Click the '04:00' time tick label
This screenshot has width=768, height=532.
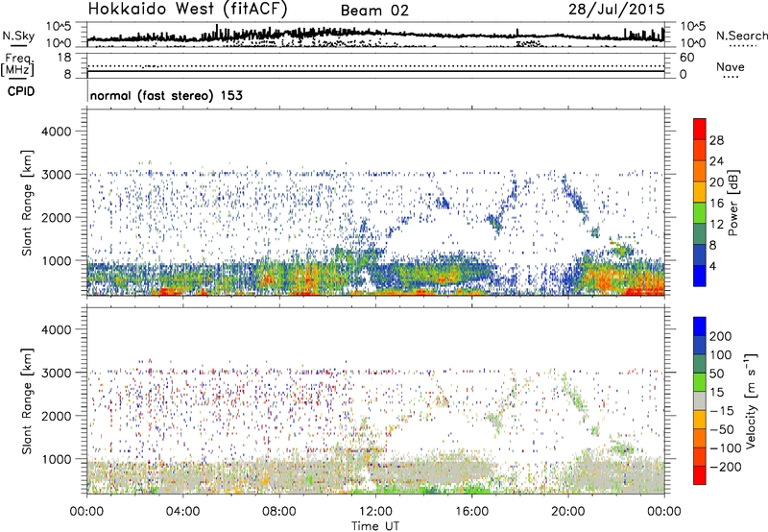point(183,512)
